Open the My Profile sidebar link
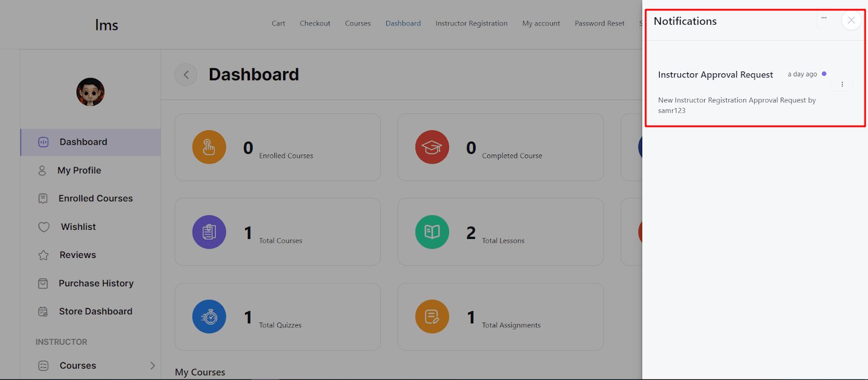Screen dimensions: 868x380 79,170
